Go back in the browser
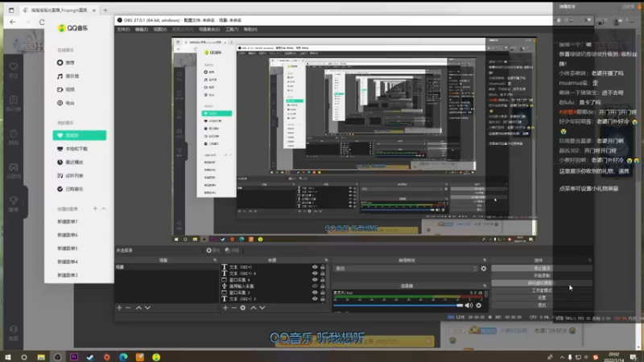 pyautogui.click(x=13, y=23)
